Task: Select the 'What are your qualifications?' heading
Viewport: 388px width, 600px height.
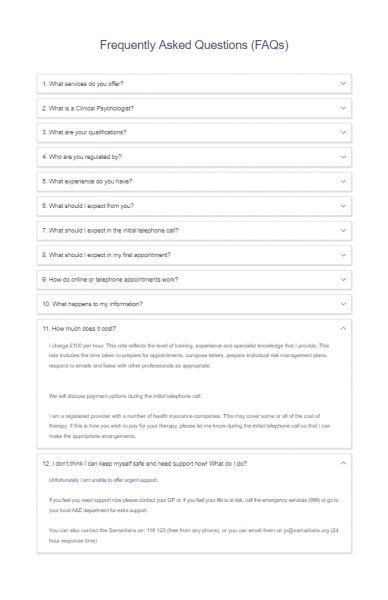Action: click(x=84, y=132)
